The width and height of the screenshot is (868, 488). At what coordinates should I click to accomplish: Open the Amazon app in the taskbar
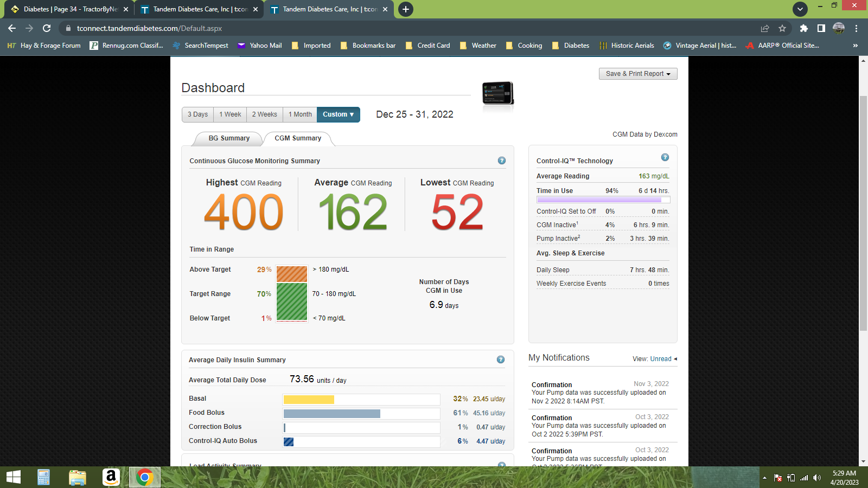point(111,477)
